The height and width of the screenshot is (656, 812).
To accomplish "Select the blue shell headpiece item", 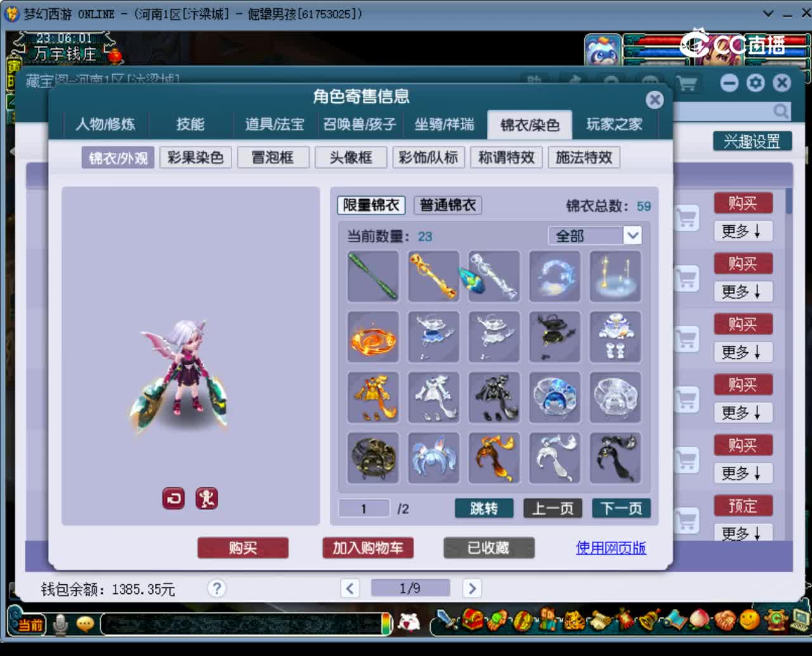I will tap(554, 397).
